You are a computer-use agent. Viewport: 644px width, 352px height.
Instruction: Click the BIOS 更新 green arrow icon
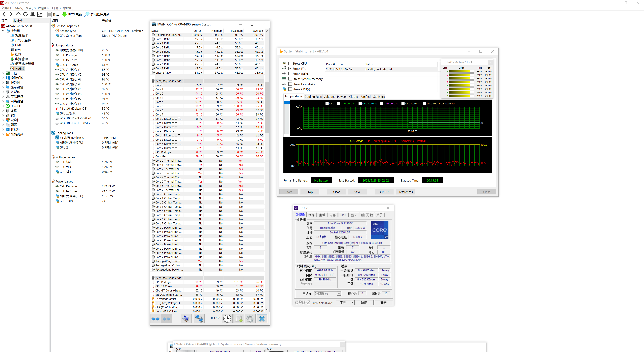click(x=65, y=14)
